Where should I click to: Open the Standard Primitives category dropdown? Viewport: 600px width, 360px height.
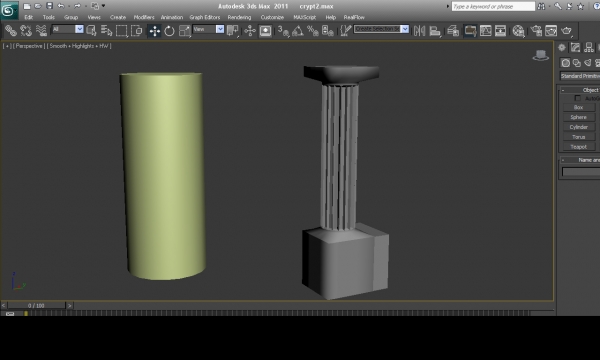coord(580,76)
